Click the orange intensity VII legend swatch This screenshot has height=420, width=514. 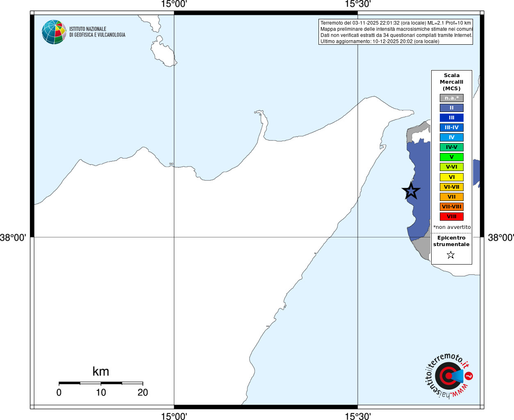click(x=452, y=197)
